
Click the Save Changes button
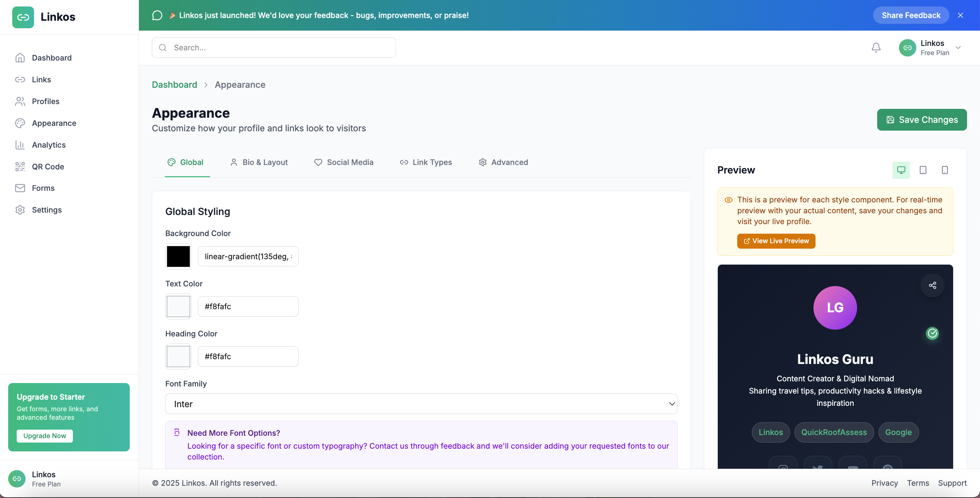pyautogui.click(x=921, y=120)
